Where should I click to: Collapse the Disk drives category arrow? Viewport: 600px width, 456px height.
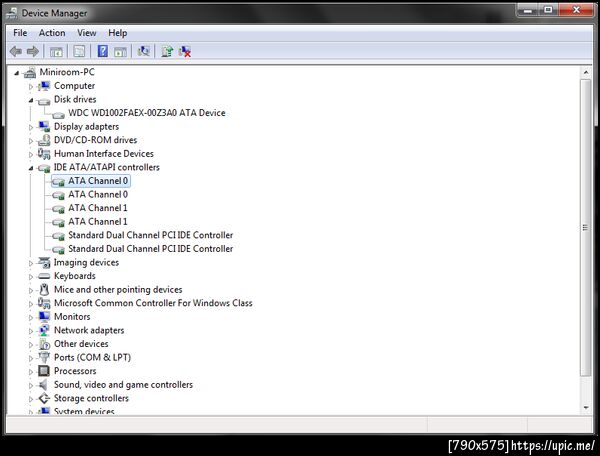pos(31,100)
